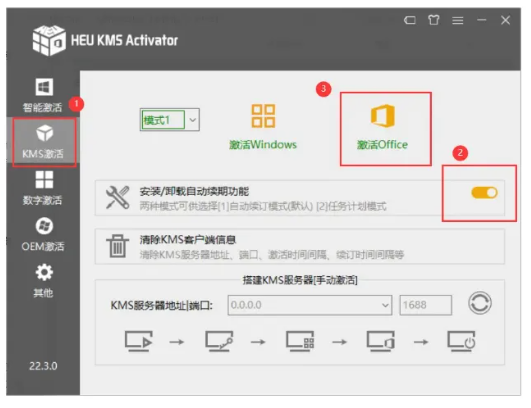Image resolution: width=531 pixels, height=408 pixels.
Task: Click the port field showing 1688
Action: pyautogui.click(x=425, y=305)
